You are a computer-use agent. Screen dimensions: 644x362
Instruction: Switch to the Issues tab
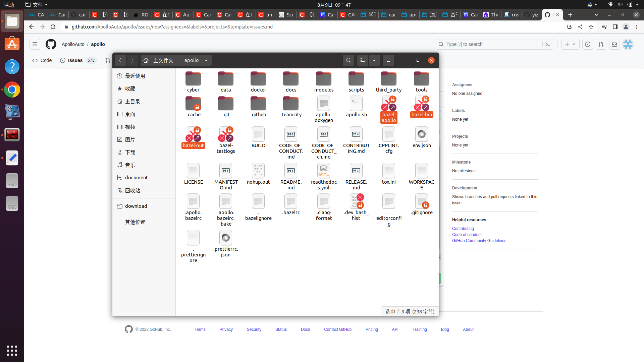[x=75, y=60]
